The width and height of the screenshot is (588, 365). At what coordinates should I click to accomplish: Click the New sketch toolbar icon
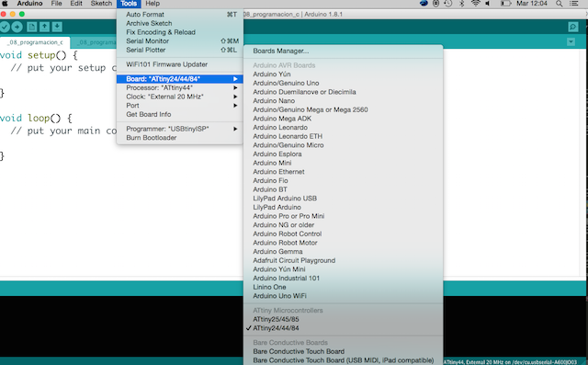[x=32, y=27]
